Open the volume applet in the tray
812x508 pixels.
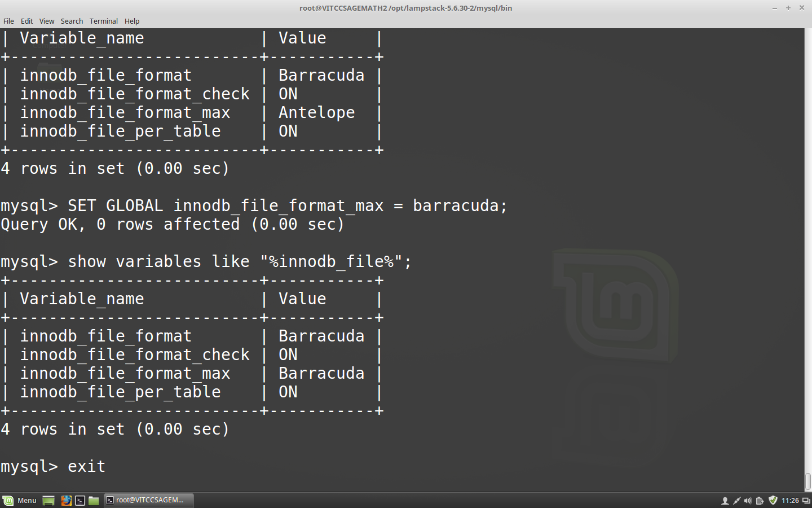click(748, 500)
